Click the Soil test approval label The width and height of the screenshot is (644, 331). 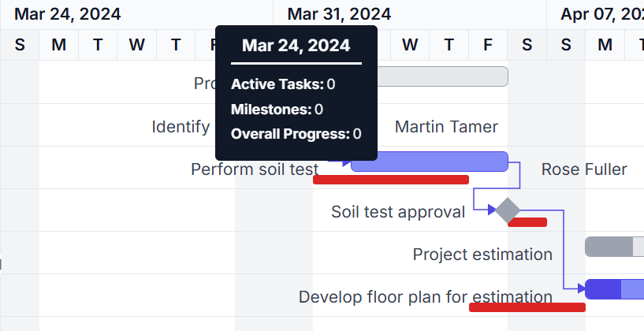pyautogui.click(x=398, y=212)
